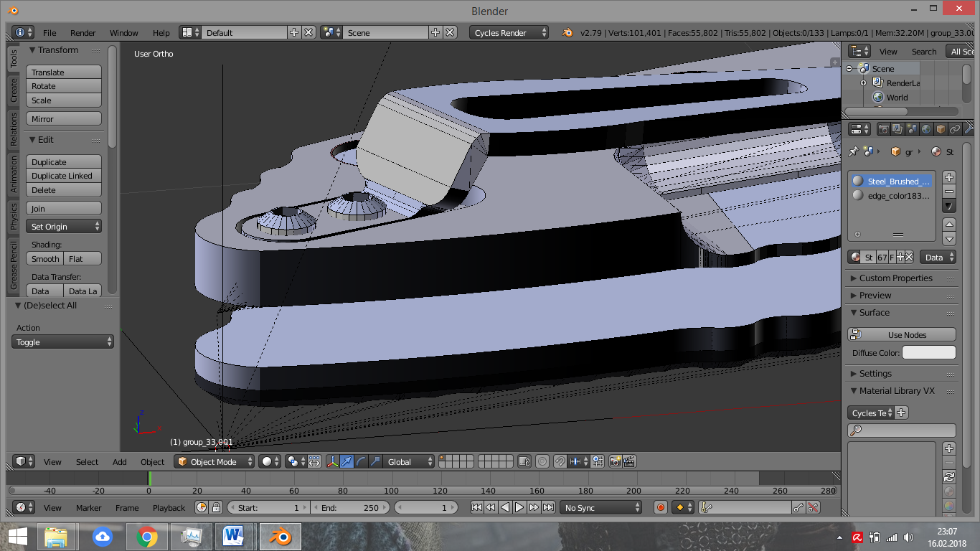Click the Duplicate Linked button
980x551 pixels.
pyautogui.click(x=64, y=175)
